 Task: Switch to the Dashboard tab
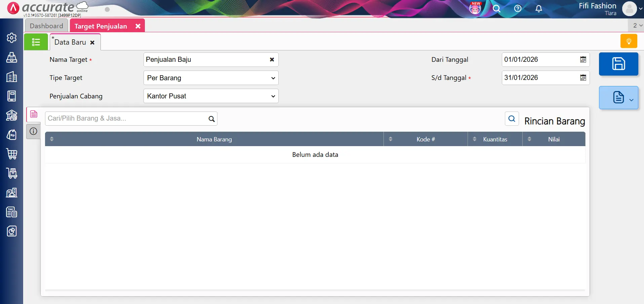46,26
